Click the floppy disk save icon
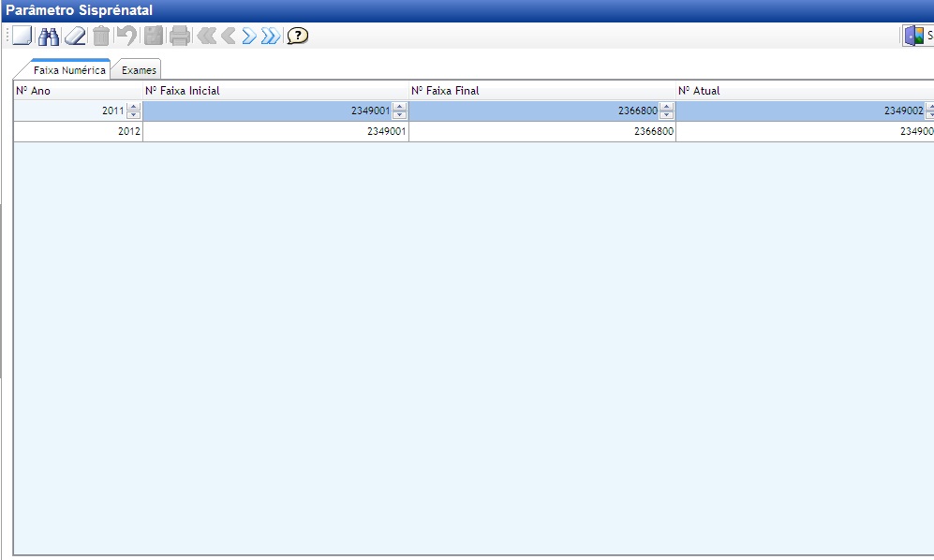The image size is (934, 560). click(154, 36)
